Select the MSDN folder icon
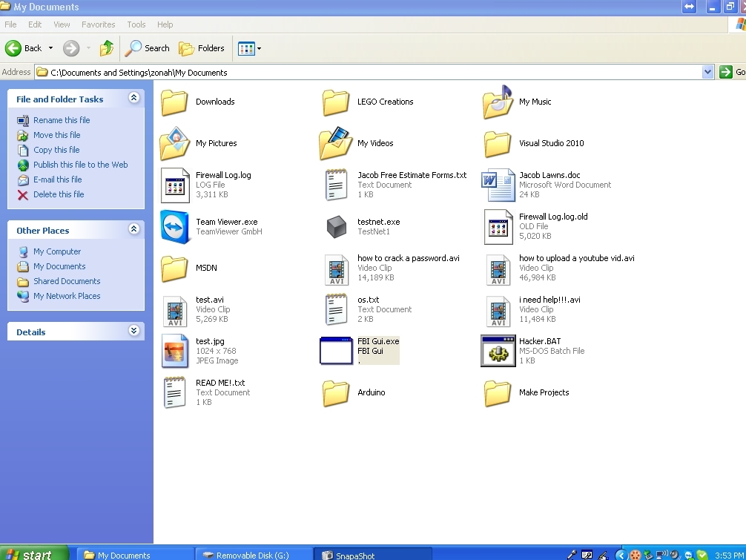The image size is (746, 560). point(174,269)
